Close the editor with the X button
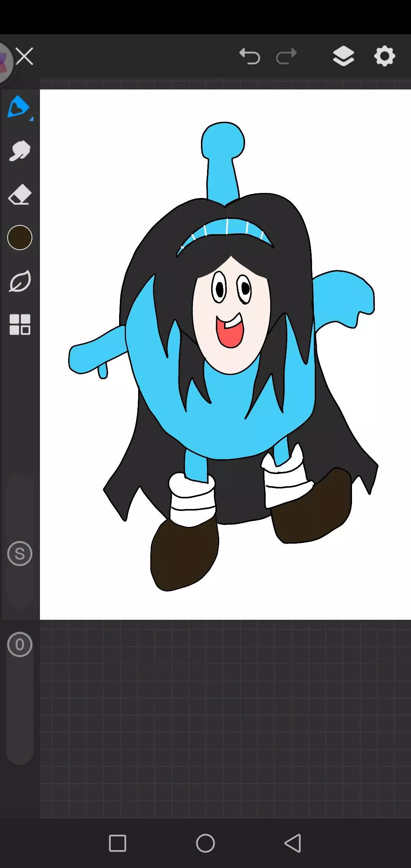 tap(25, 57)
